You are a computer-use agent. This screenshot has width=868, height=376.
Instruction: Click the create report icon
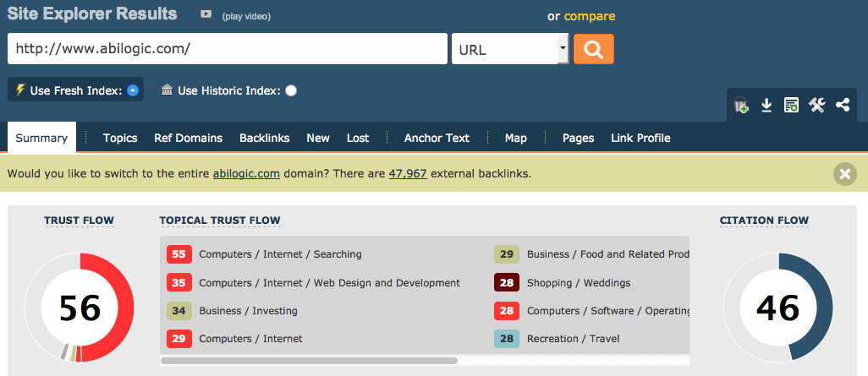tap(791, 106)
